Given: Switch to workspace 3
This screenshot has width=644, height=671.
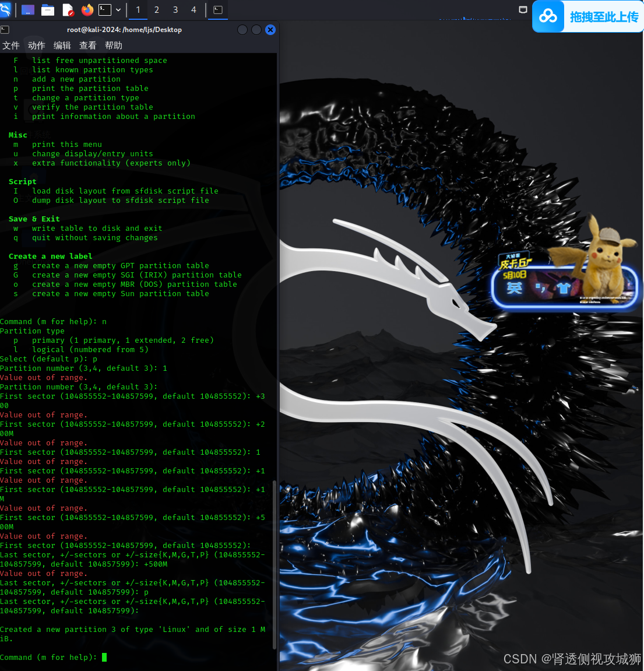Looking at the screenshot, I should pos(175,10).
